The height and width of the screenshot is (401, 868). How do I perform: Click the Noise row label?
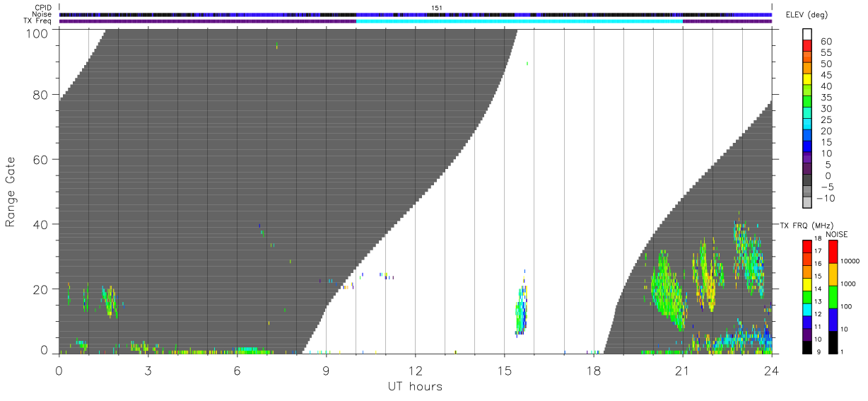coord(42,14)
